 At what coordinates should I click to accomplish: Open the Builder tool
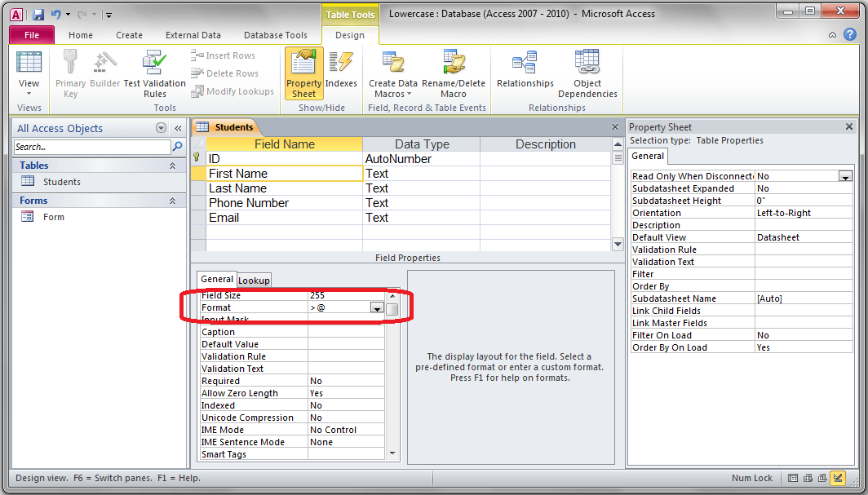pyautogui.click(x=104, y=69)
